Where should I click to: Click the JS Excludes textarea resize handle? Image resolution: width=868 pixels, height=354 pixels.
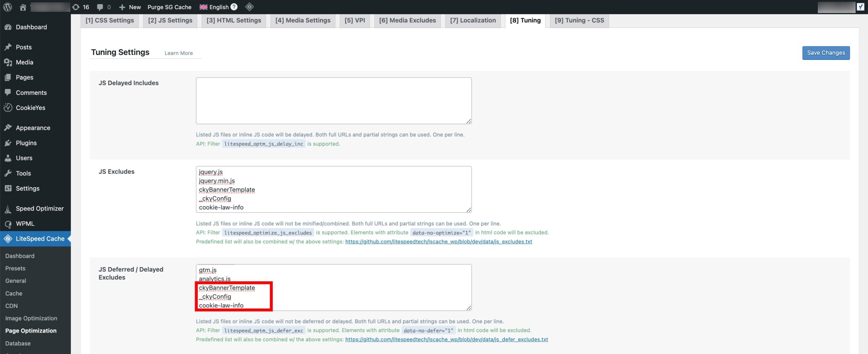pos(469,210)
